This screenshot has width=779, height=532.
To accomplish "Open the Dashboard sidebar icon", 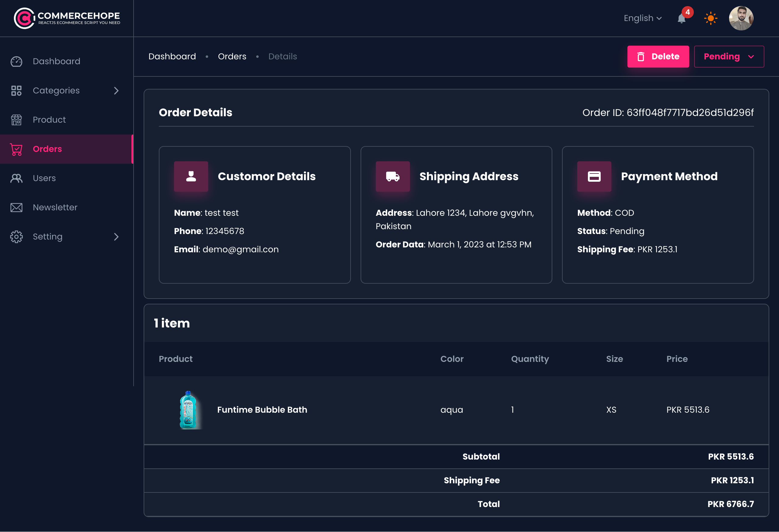I will click(16, 62).
